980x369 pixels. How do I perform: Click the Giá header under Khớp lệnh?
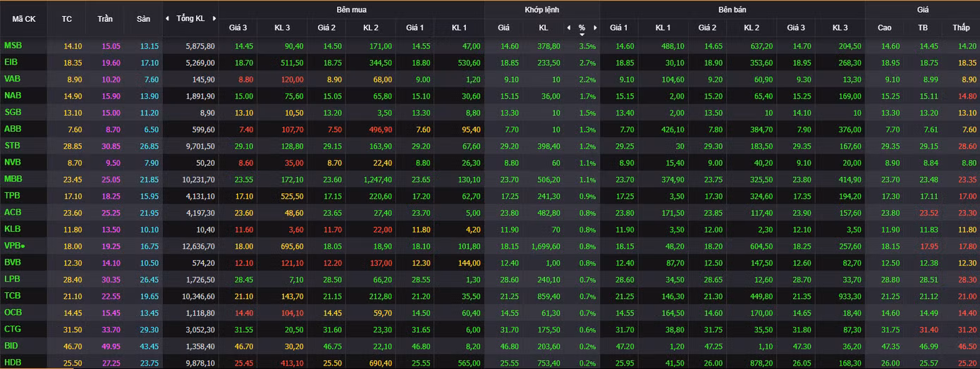503,27
